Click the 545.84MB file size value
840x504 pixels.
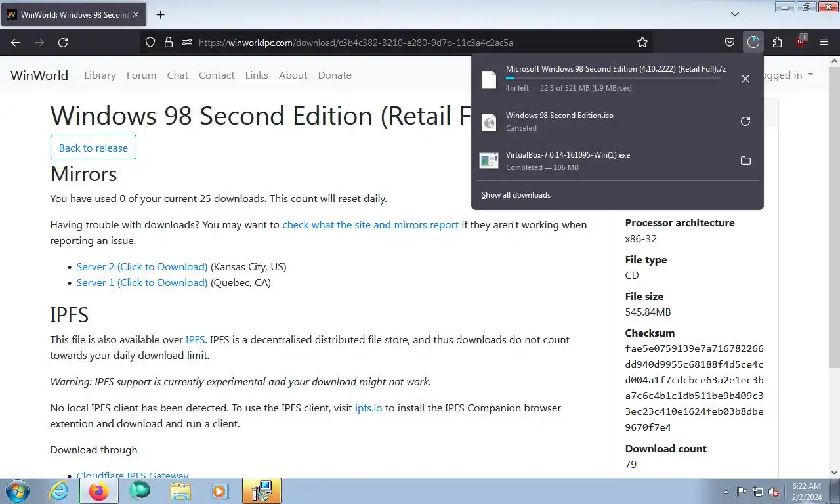click(x=648, y=312)
